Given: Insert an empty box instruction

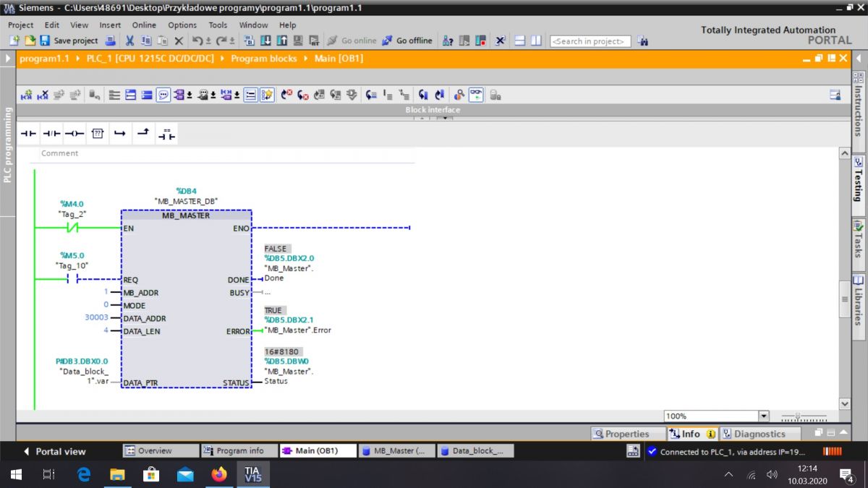Looking at the screenshot, I should click(x=98, y=134).
